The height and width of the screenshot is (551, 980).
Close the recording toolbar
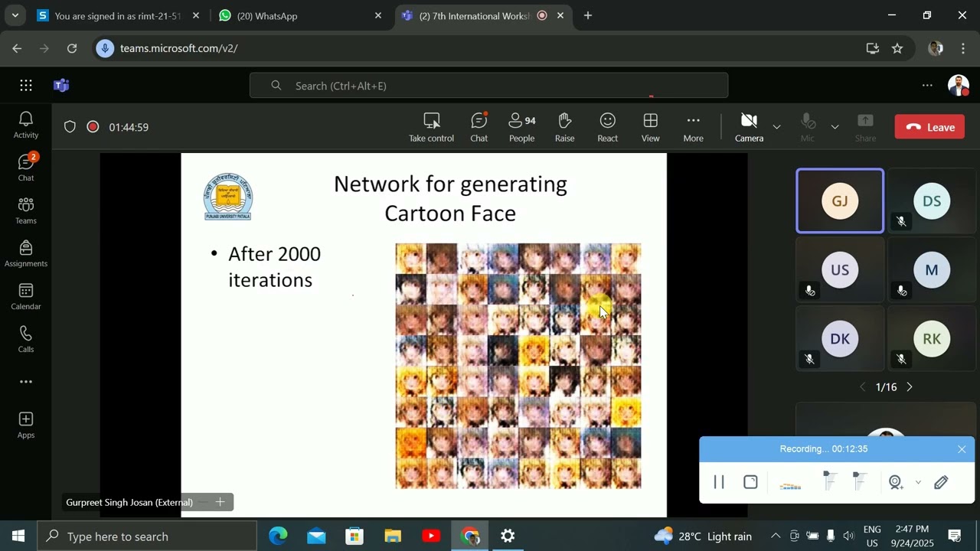(x=962, y=449)
